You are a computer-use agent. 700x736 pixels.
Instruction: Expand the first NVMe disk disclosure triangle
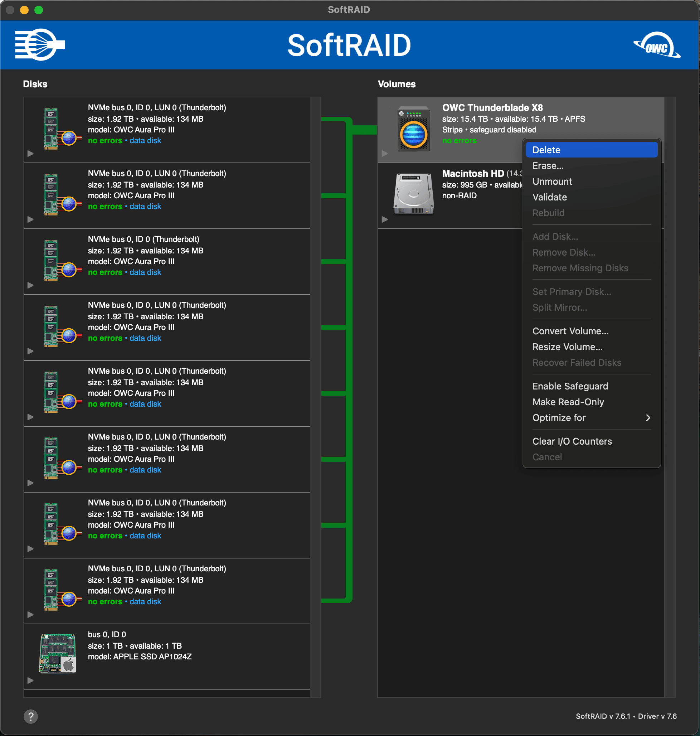tap(30, 154)
